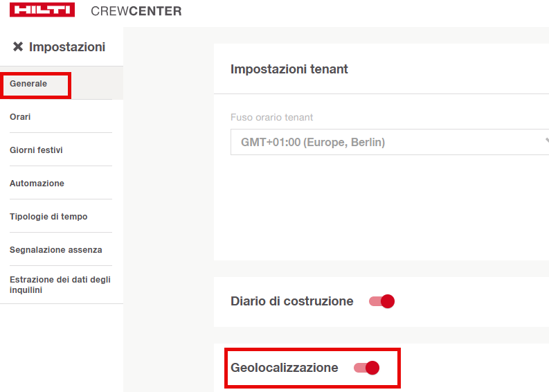Screen dimensions: 549x392
Task: Turn off the Geolocalizzazione switch
Action: [366, 368]
